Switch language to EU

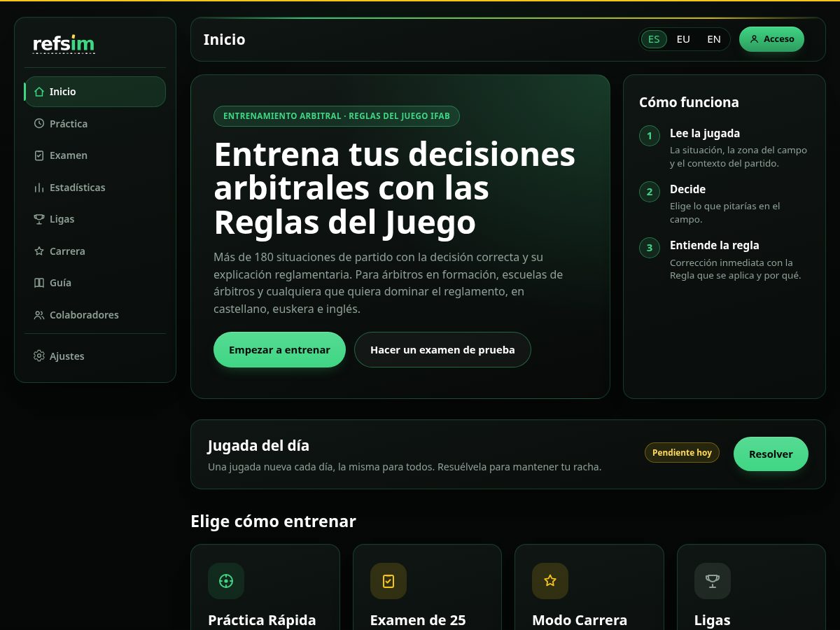[683, 39]
